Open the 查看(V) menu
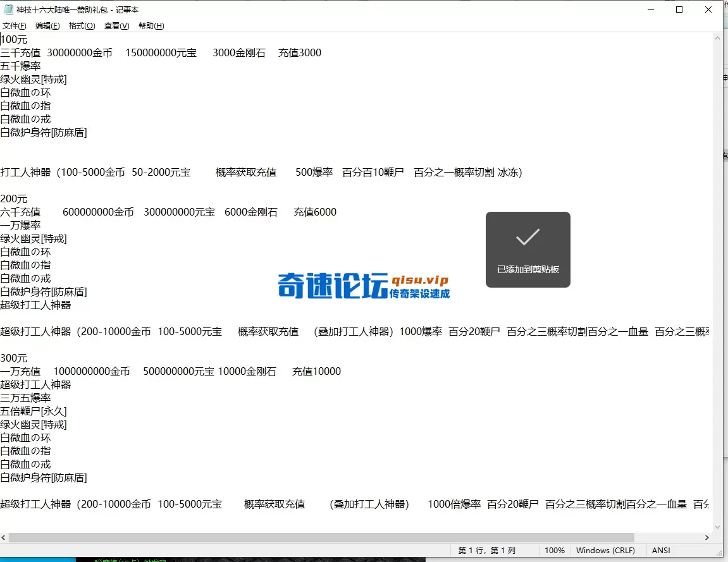The image size is (728, 562). [116, 26]
